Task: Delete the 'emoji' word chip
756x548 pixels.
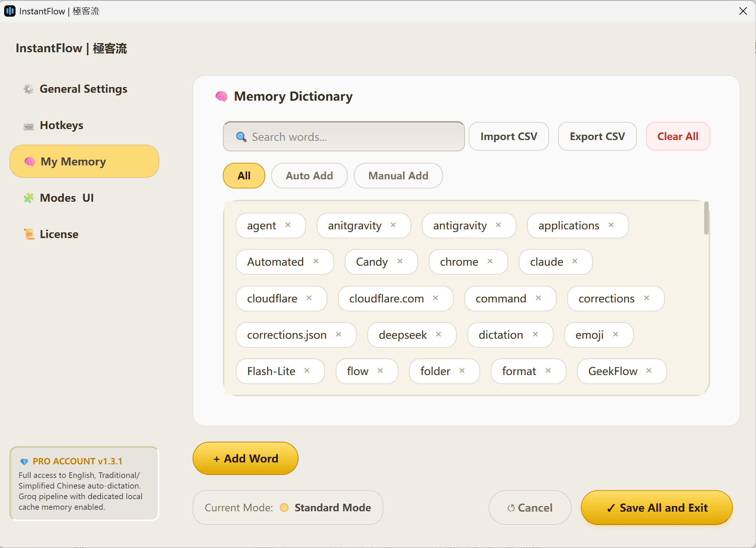Action: pos(616,335)
